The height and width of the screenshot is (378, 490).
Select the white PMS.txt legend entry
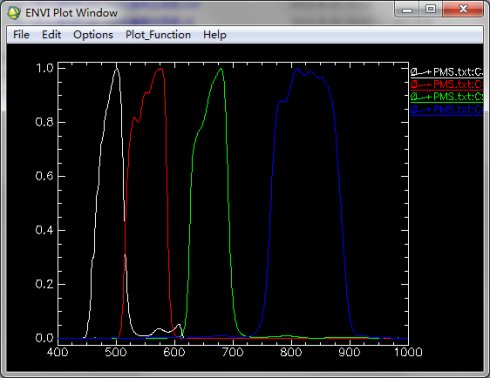[447, 72]
